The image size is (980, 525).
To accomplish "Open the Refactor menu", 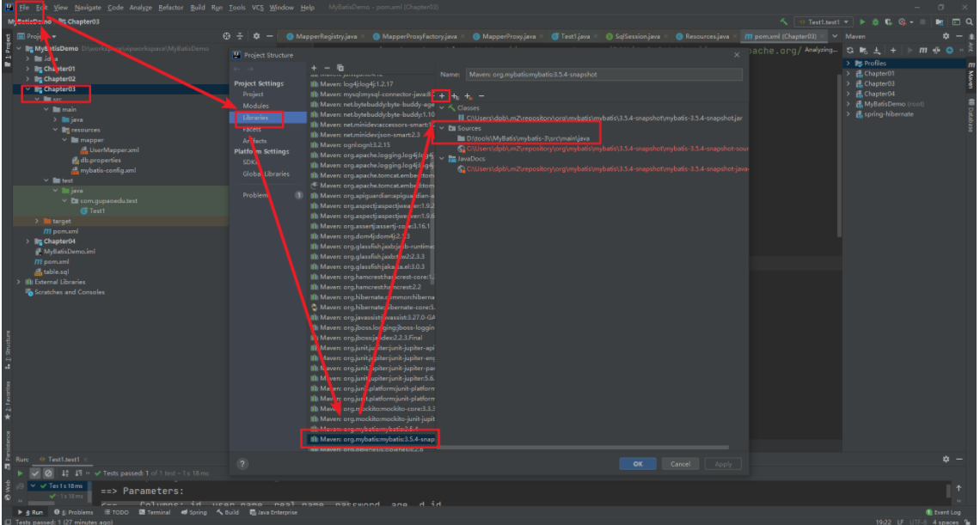I will [x=171, y=8].
